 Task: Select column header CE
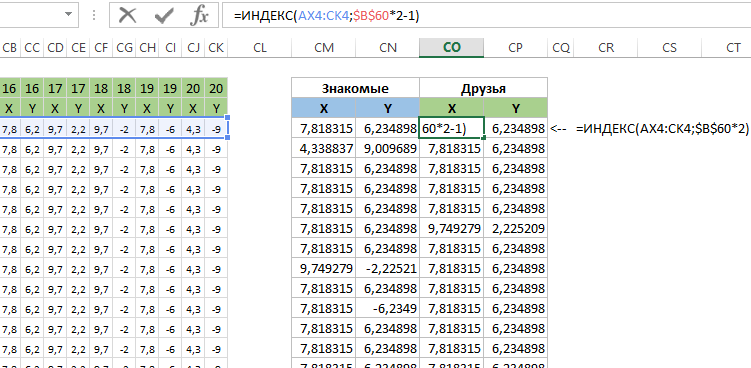click(x=79, y=47)
